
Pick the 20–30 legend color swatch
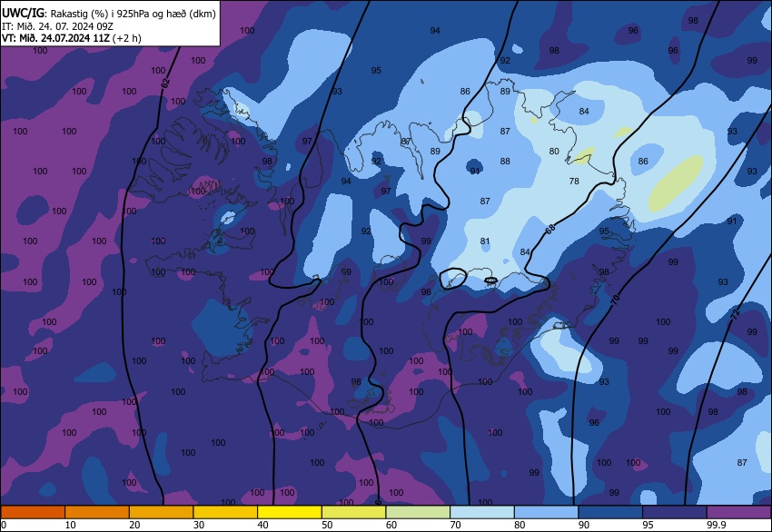[x=161, y=512]
